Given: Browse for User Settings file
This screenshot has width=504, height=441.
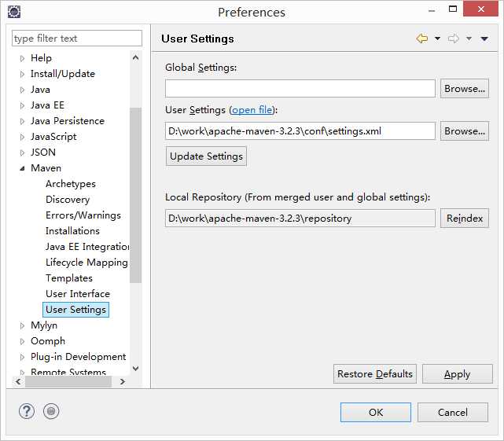Looking at the screenshot, I should click(x=465, y=130).
